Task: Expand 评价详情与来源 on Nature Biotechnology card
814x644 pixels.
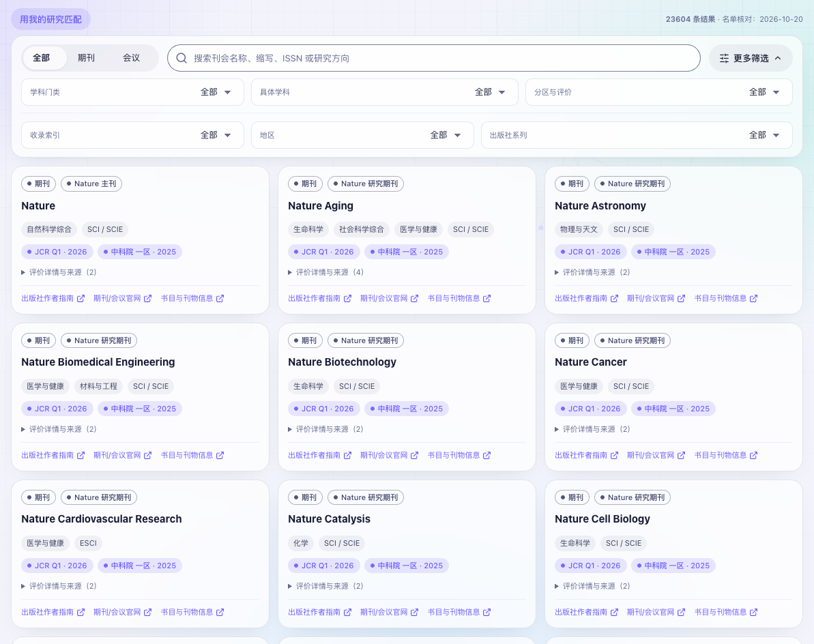Action: pos(326,429)
